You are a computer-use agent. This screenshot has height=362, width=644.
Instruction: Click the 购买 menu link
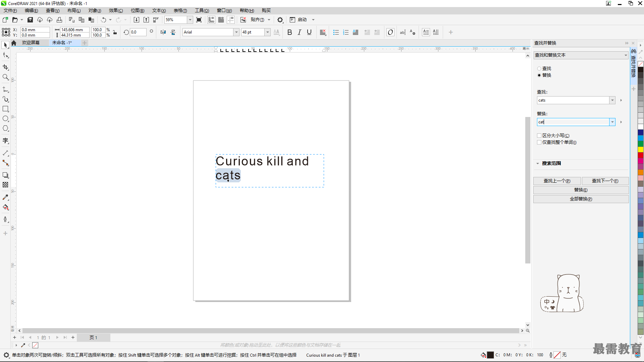[x=266, y=10]
